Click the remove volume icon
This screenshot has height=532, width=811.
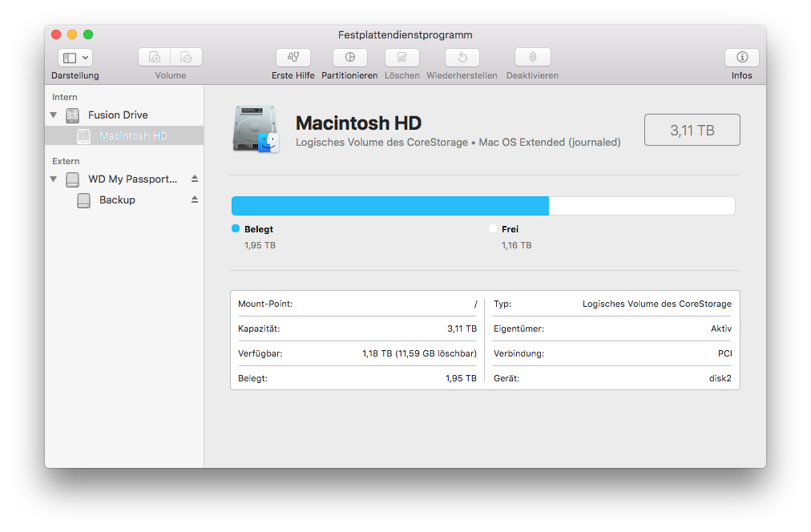coord(186,58)
